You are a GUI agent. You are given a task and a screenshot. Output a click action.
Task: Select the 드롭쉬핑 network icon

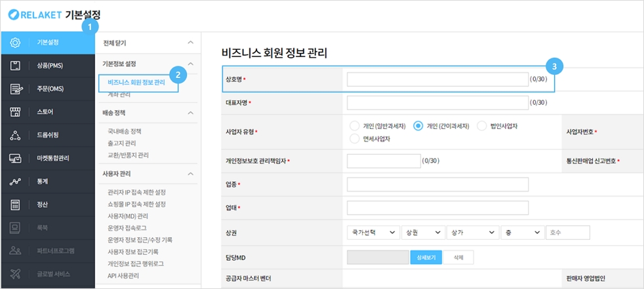(16, 135)
